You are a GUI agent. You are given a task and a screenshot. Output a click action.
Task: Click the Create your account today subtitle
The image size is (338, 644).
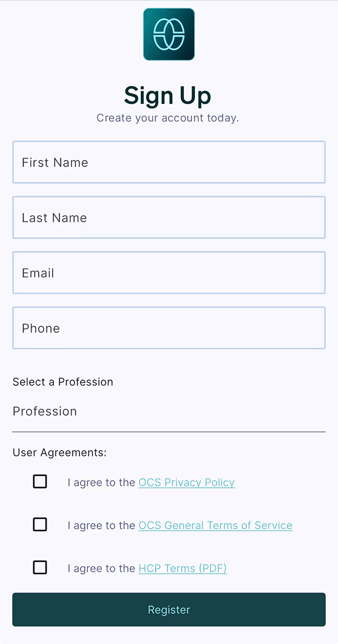pyautogui.click(x=167, y=118)
